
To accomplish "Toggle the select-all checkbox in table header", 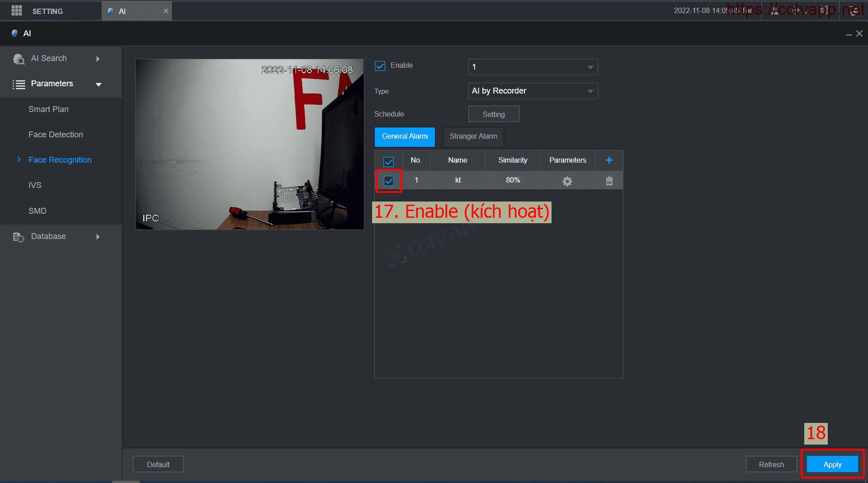I will (388, 161).
